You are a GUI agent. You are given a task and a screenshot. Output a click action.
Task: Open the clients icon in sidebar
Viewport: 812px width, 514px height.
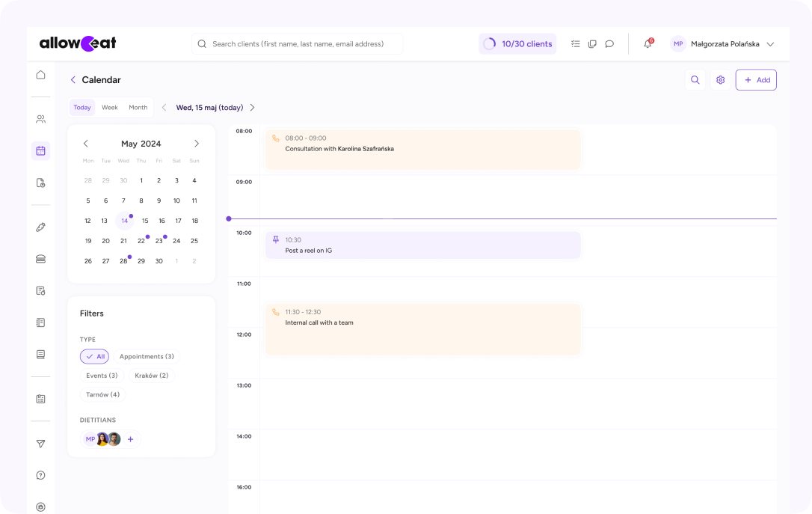[40, 119]
